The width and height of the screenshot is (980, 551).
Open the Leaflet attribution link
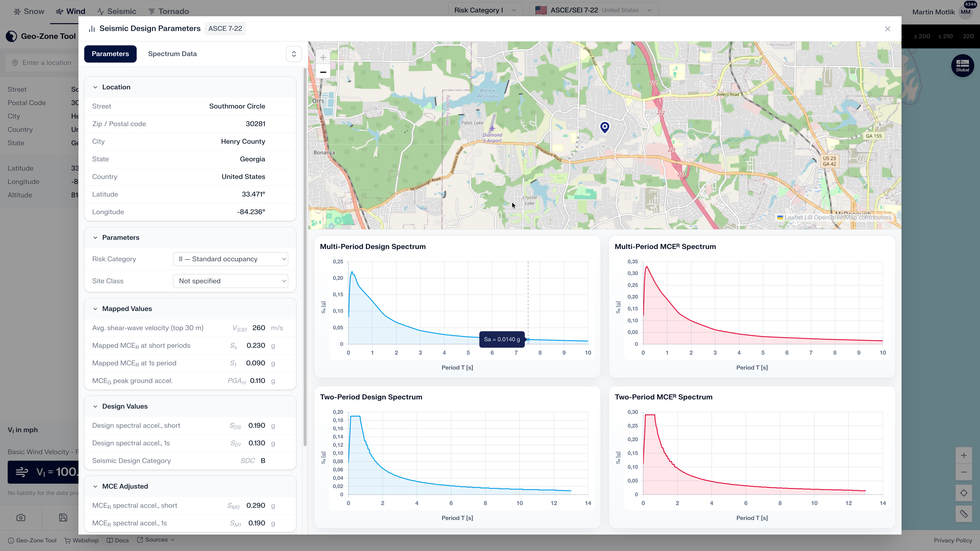[790, 218]
